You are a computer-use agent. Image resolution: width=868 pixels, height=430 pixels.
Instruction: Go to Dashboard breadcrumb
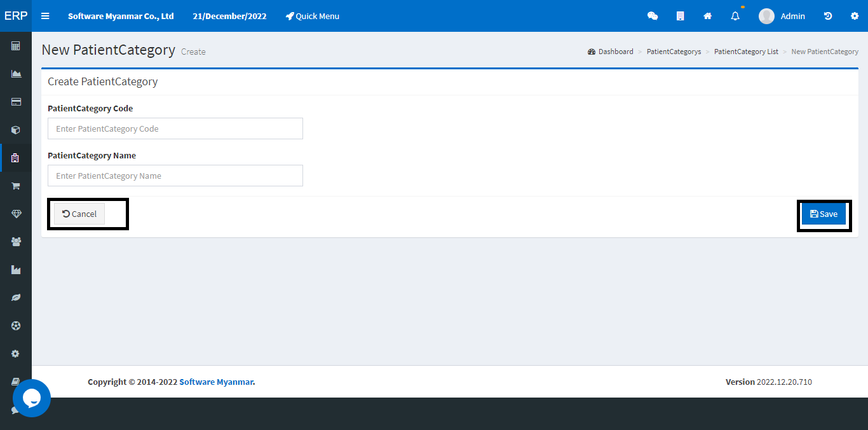611,52
